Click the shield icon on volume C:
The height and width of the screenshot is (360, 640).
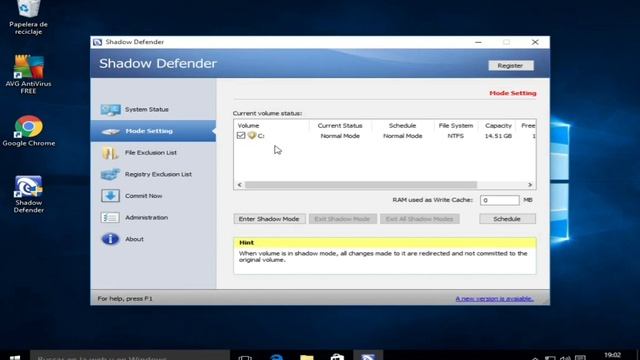(252, 136)
